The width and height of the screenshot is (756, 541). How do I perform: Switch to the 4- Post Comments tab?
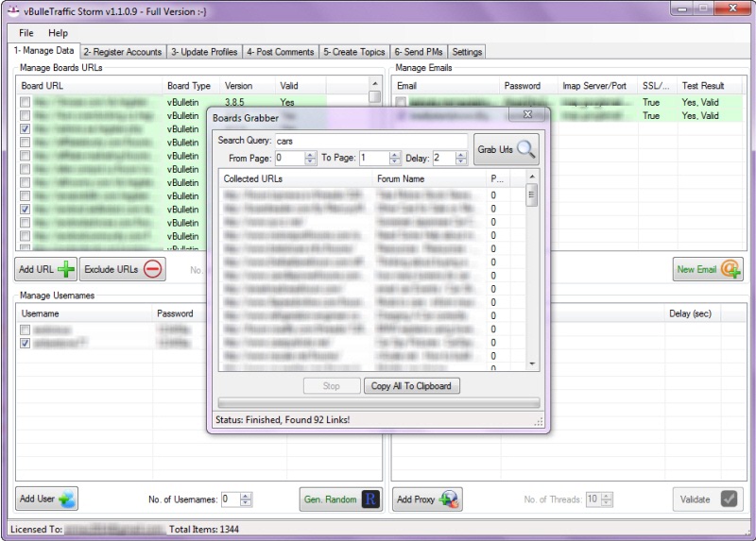pyautogui.click(x=280, y=52)
